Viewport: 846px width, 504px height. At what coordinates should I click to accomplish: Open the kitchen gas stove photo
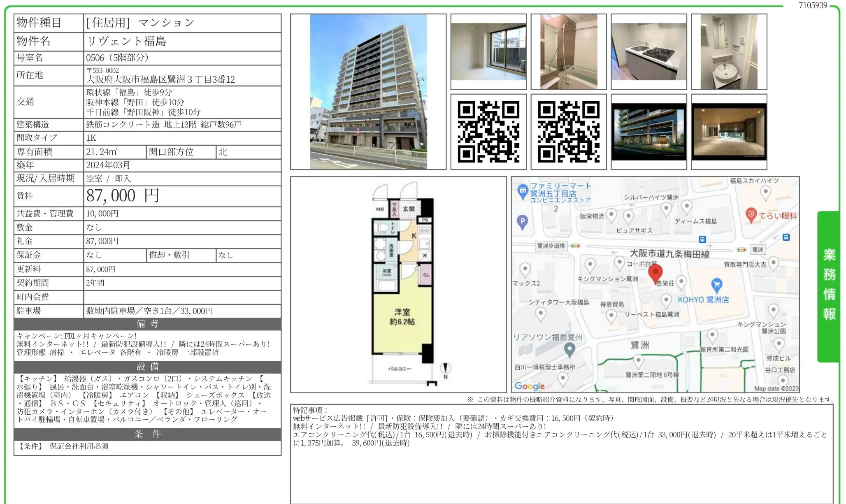[x=648, y=51]
